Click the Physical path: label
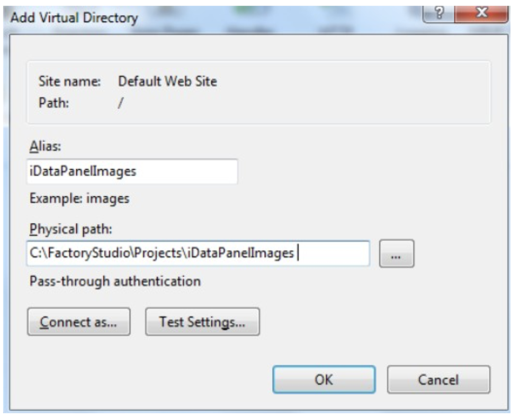This screenshot has width=520, height=420. coord(71,229)
